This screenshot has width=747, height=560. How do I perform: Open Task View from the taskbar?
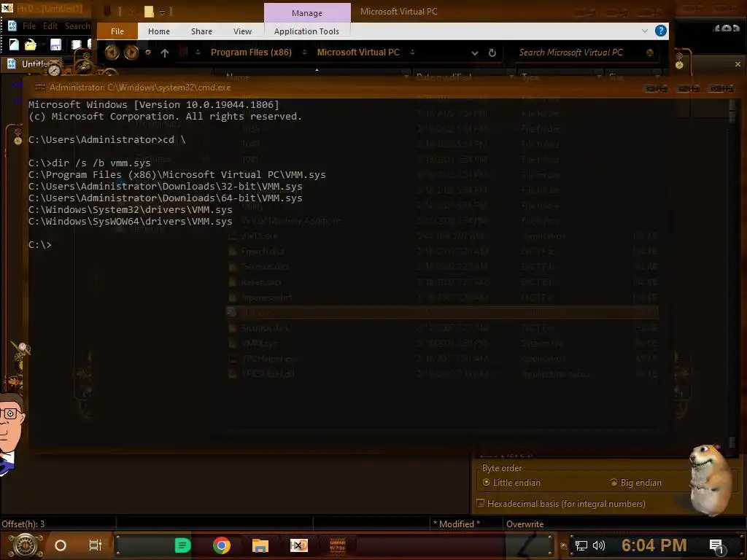(x=96, y=545)
